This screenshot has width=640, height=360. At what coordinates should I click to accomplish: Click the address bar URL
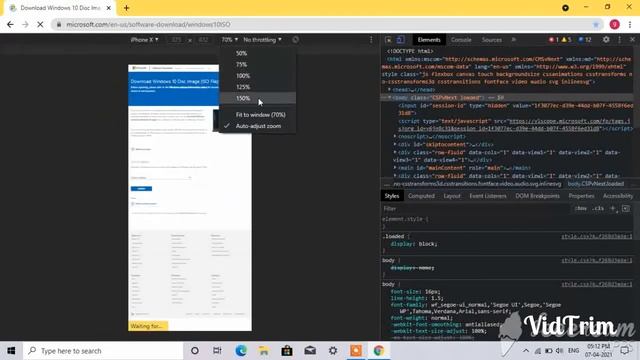coord(149,24)
